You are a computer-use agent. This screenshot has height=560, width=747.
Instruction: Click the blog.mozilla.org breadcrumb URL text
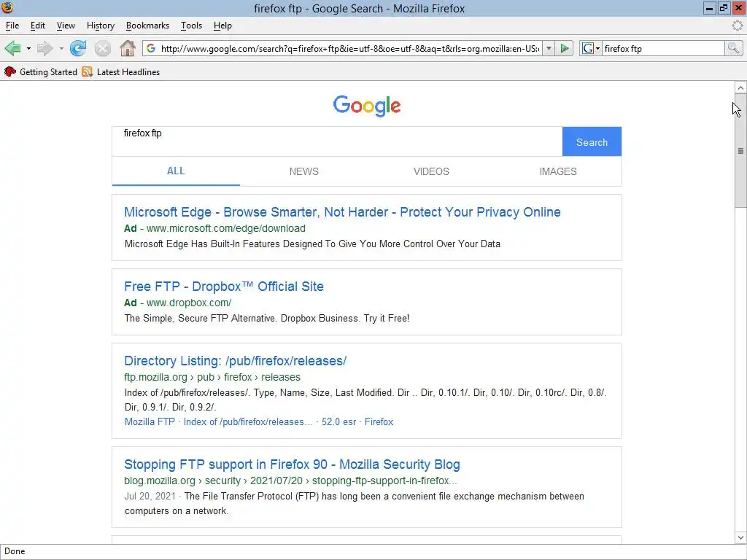(x=290, y=481)
